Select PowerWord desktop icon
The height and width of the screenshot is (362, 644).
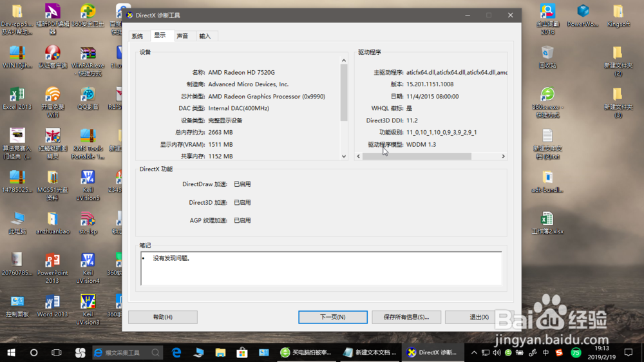tap(583, 17)
